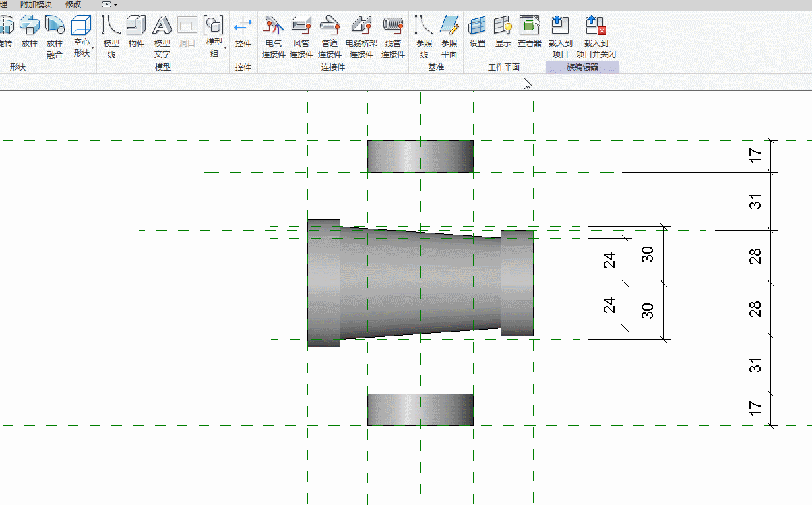812x505 pixels.
Task: Draw a 参照线 reference line
Action: pos(424,37)
